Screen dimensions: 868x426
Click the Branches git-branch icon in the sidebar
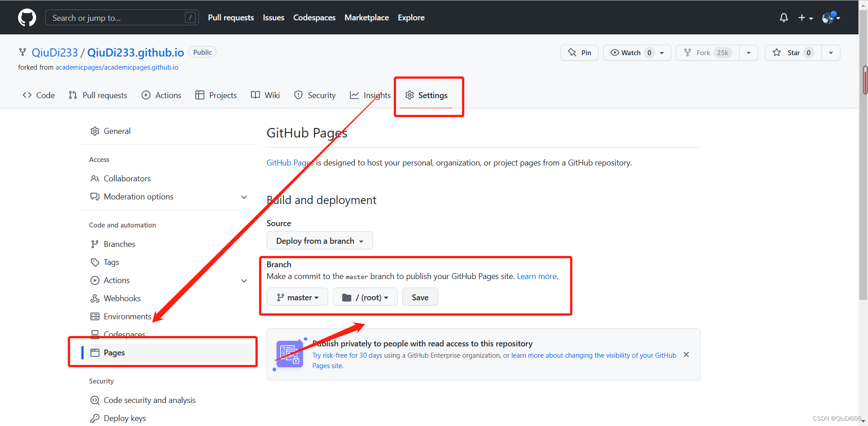[x=95, y=244]
